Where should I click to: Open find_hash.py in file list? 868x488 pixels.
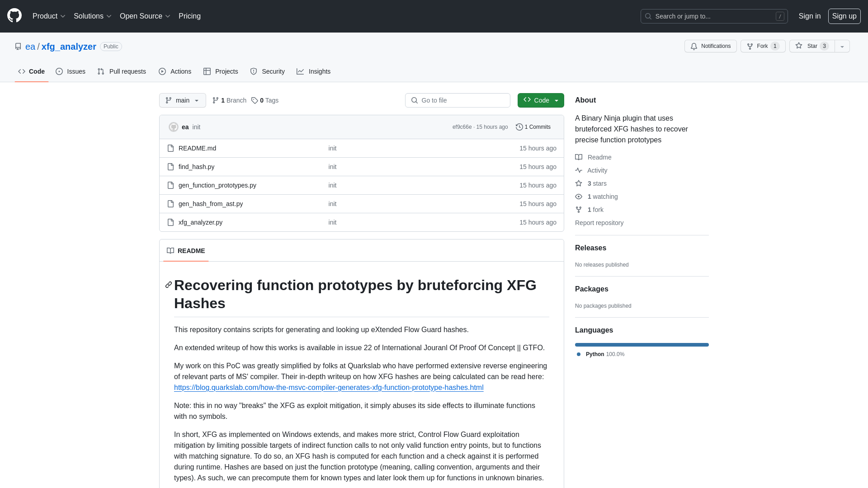[x=196, y=167]
